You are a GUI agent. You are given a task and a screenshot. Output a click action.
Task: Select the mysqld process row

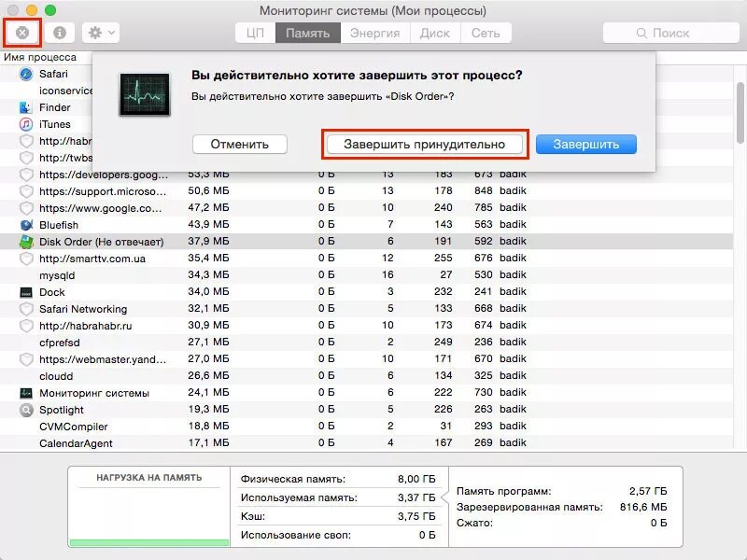(x=366, y=275)
